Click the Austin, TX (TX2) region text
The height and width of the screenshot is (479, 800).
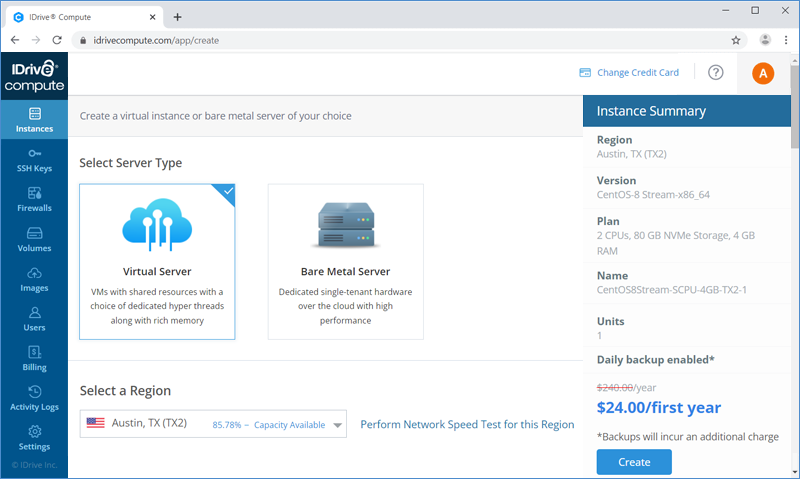pyautogui.click(x=149, y=423)
